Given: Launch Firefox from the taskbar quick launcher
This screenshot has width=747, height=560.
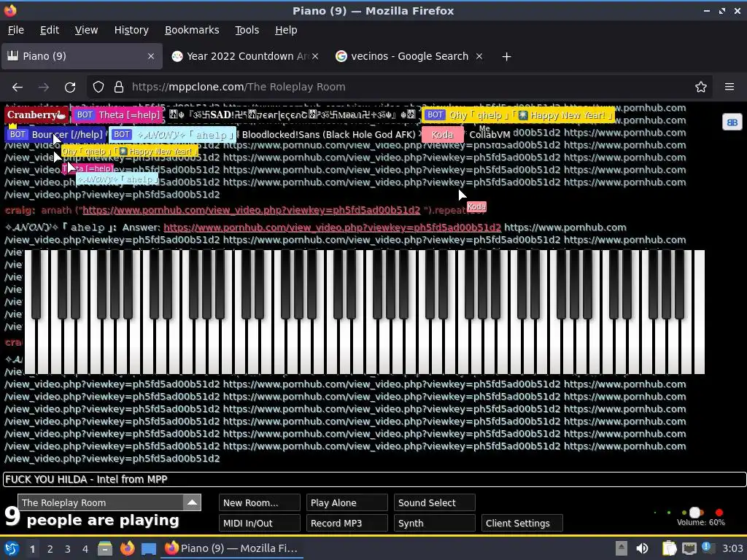Looking at the screenshot, I should coord(127,548).
